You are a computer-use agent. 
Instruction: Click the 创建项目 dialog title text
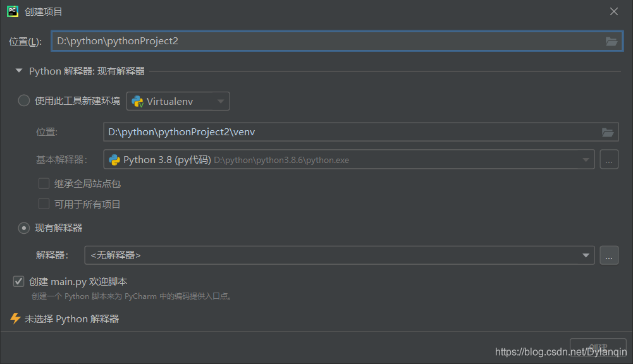pos(44,12)
